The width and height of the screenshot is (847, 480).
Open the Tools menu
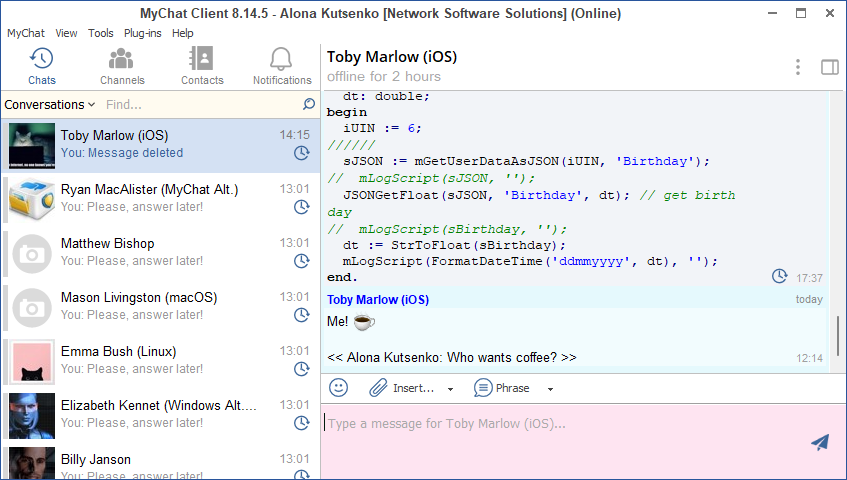pos(100,33)
